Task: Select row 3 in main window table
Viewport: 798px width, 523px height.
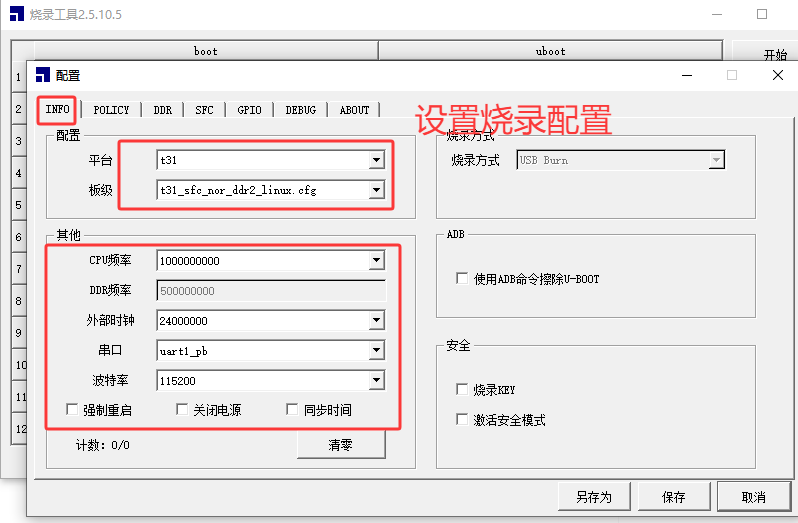Action: [x=18, y=141]
